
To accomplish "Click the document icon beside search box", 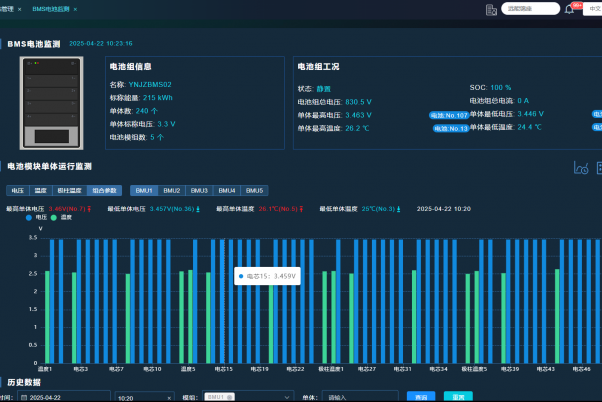I will coord(491,9).
